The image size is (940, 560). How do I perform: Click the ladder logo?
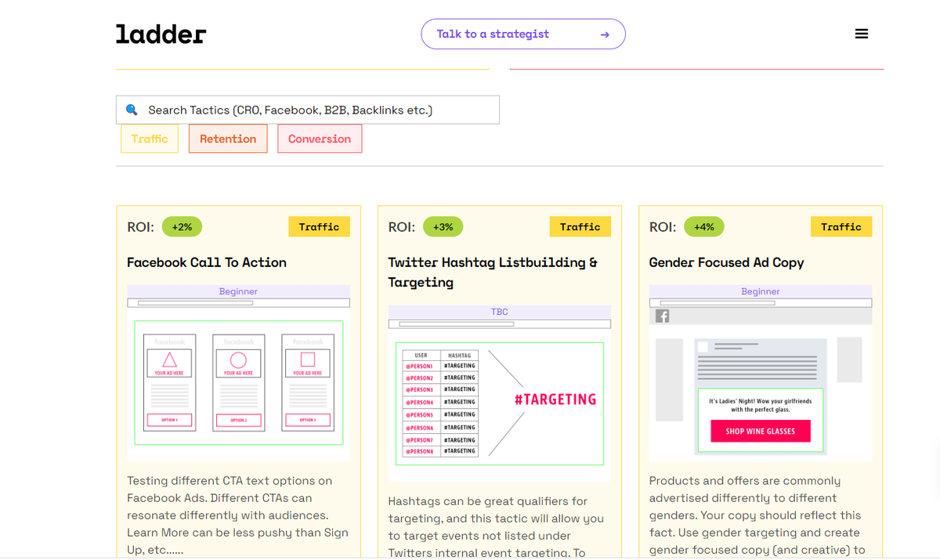coord(161,34)
